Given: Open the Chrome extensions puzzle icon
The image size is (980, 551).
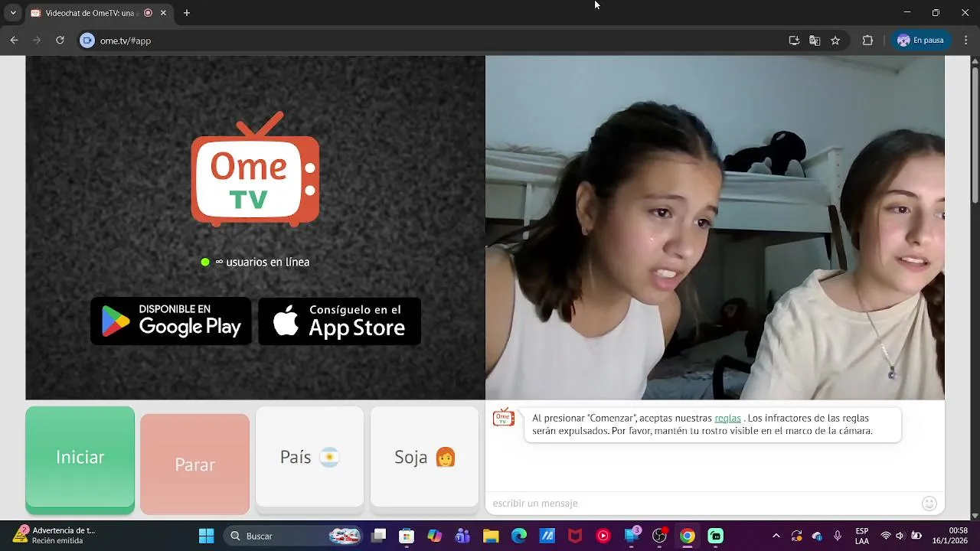Looking at the screenshot, I should pos(867,41).
